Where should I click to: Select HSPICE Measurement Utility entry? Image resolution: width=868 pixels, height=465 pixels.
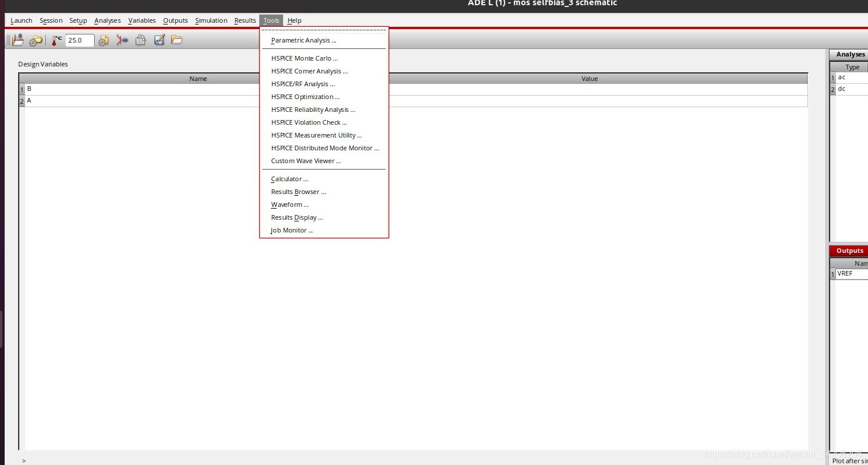324,135
